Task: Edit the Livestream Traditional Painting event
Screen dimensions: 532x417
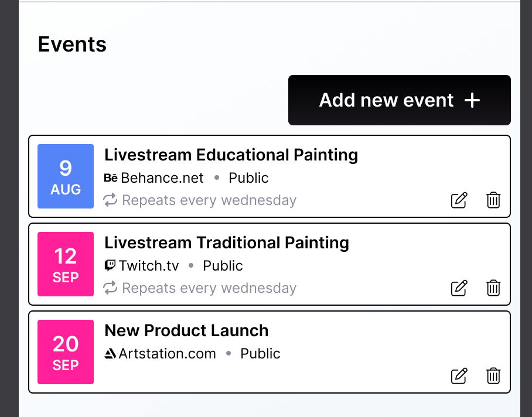Action: coord(459,288)
